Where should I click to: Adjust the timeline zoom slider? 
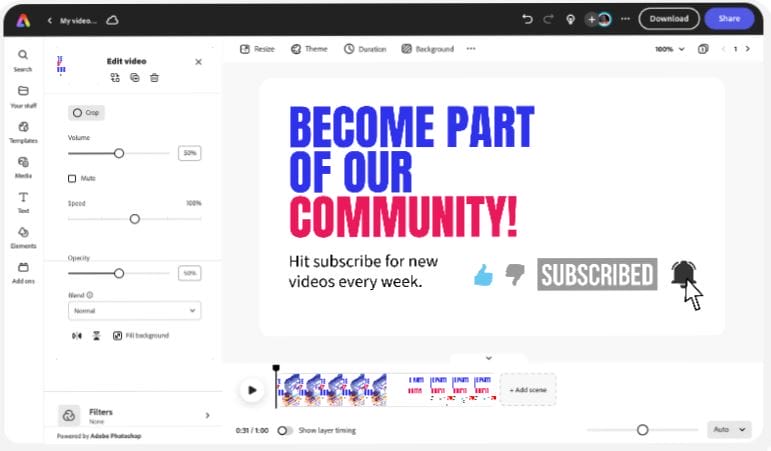(x=642, y=430)
